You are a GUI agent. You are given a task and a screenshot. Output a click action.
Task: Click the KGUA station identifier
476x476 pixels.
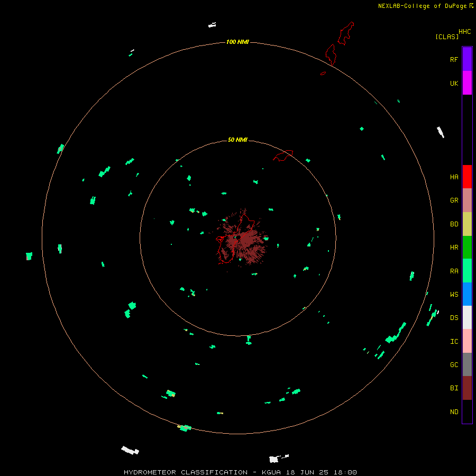271,472
